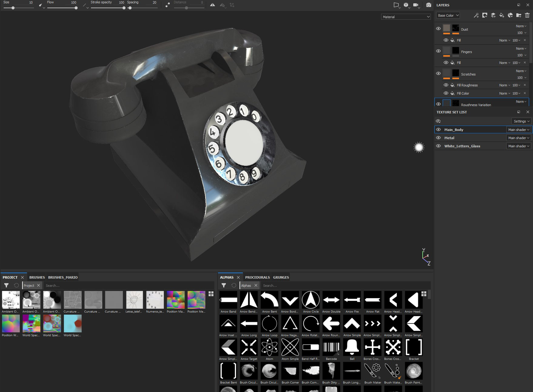
Task: Add a new paint layer
Action: (493, 15)
